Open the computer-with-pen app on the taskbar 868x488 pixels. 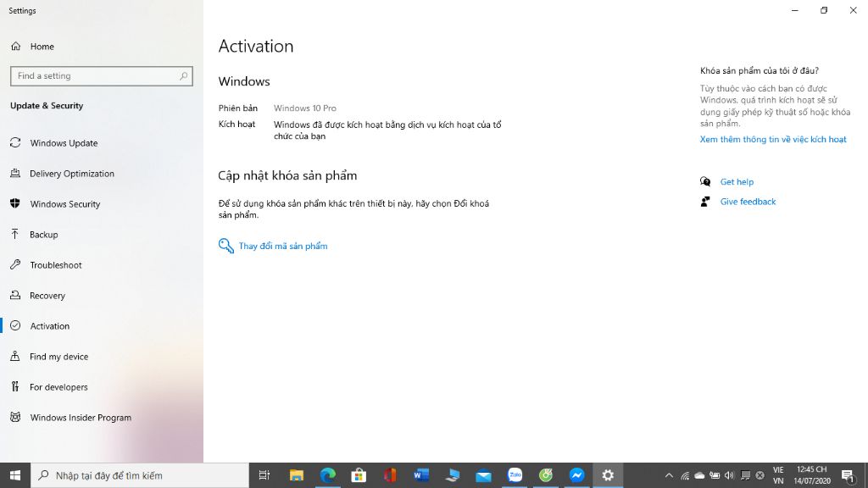pos(453,475)
